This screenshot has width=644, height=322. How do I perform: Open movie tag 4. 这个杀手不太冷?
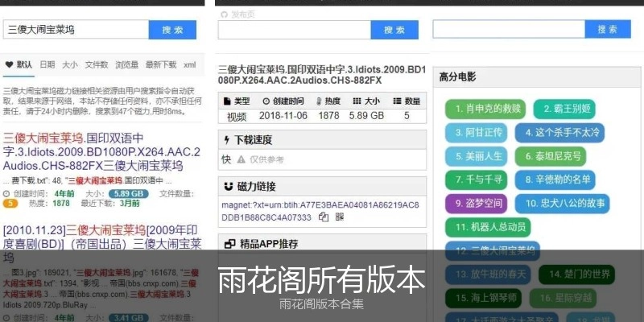[559, 133]
